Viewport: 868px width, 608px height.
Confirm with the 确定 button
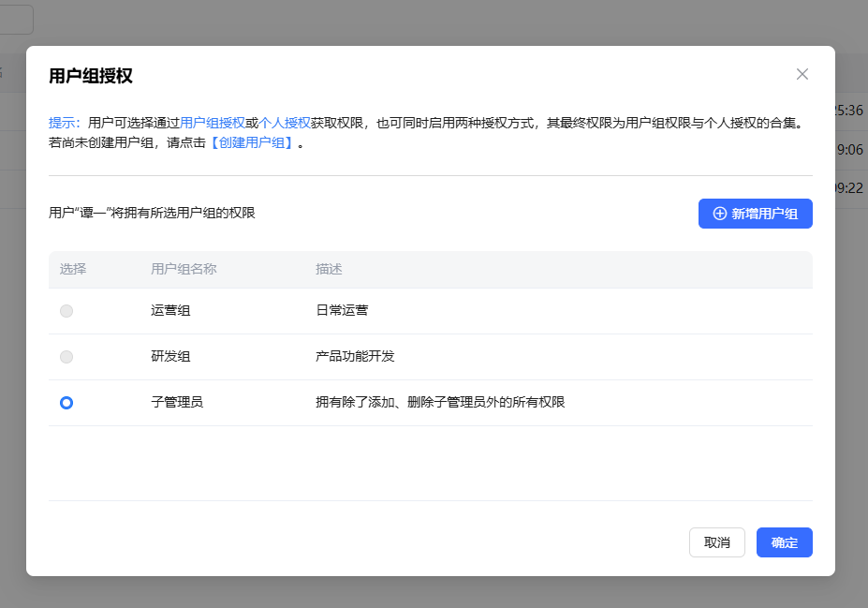(x=784, y=542)
